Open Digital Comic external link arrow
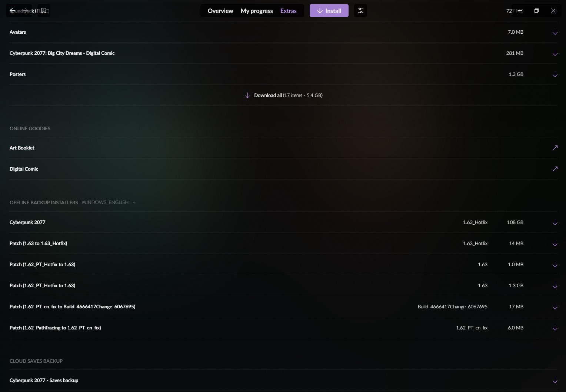Image resolution: width=566 pixels, height=392 pixels. [555, 169]
